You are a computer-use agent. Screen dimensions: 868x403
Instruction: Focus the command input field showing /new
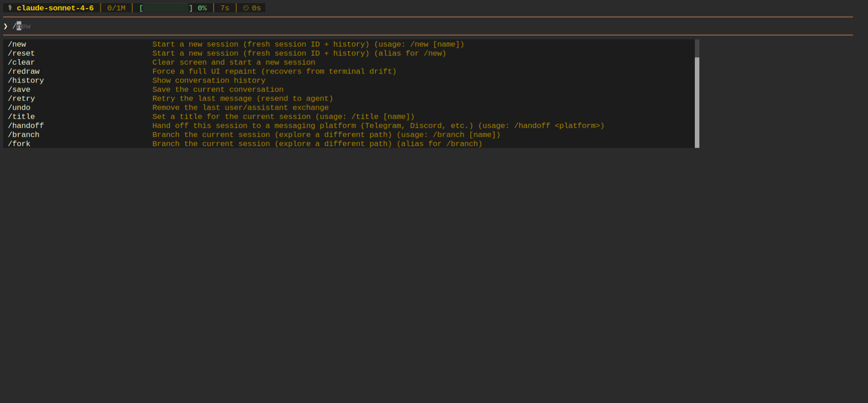428,26
